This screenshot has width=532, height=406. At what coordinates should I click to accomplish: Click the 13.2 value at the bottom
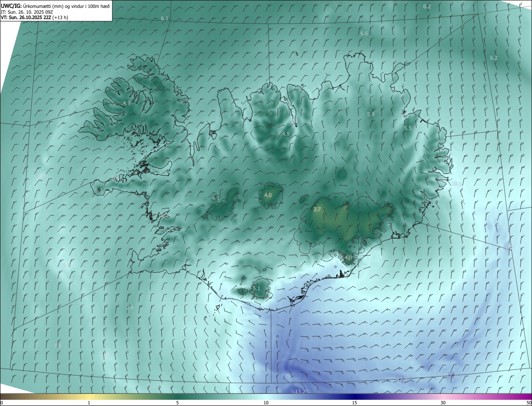tap(300, 391)
